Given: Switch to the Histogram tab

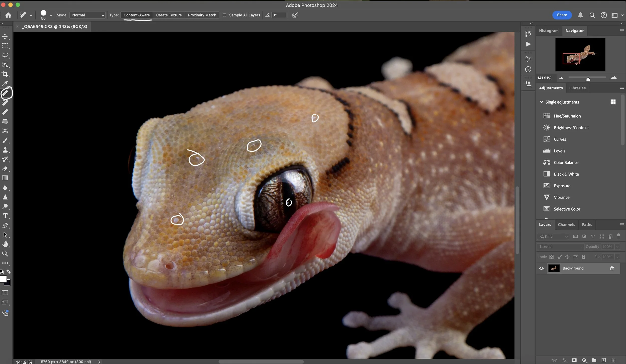Looking at the screenshot, I should pyautogui.click(x=548, y=31).
